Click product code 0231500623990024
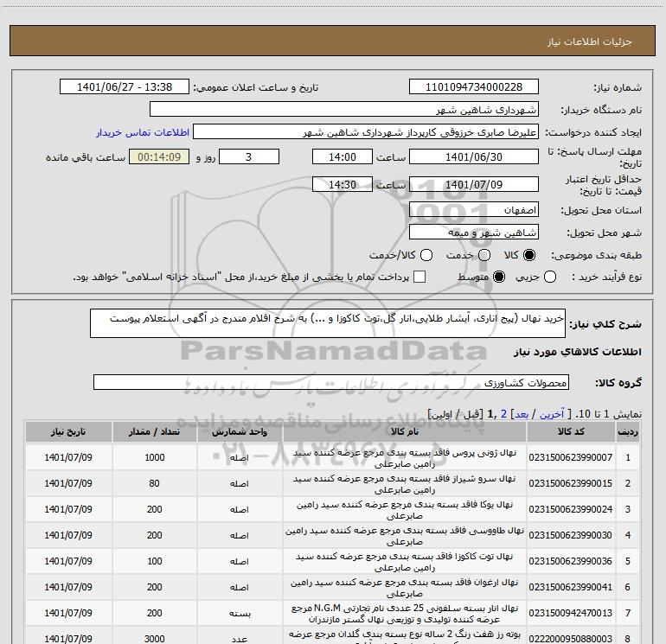Viewport: 666px width, 644px height. click(x=571, y=509)
